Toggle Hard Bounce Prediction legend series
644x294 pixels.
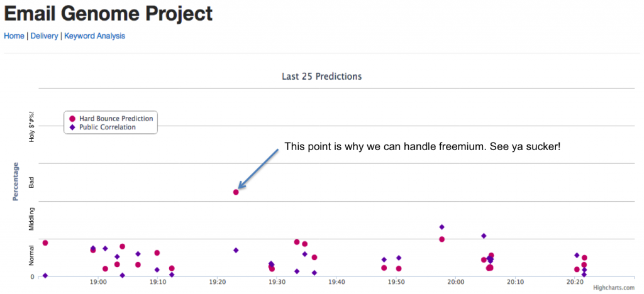116,118
